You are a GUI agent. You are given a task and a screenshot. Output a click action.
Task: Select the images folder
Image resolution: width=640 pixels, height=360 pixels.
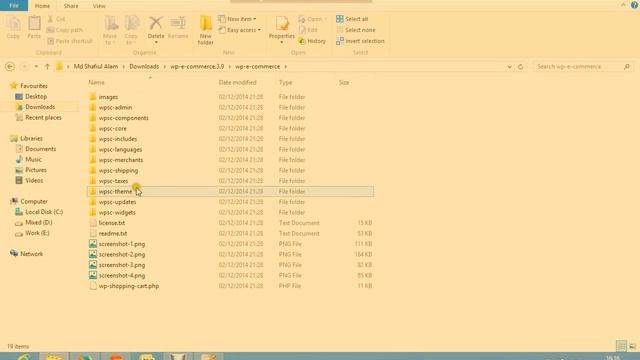(108, 97)
